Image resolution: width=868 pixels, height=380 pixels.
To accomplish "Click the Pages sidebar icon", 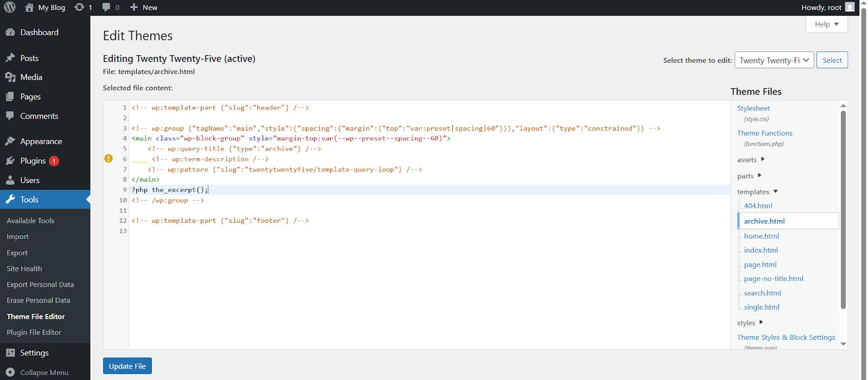I will tap(10, 96).
